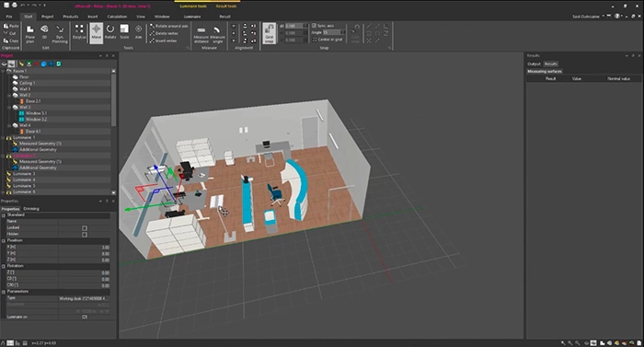Open the Window ribbon tab
This screenshot has height=347, width=644.
[x=162, y=17]
